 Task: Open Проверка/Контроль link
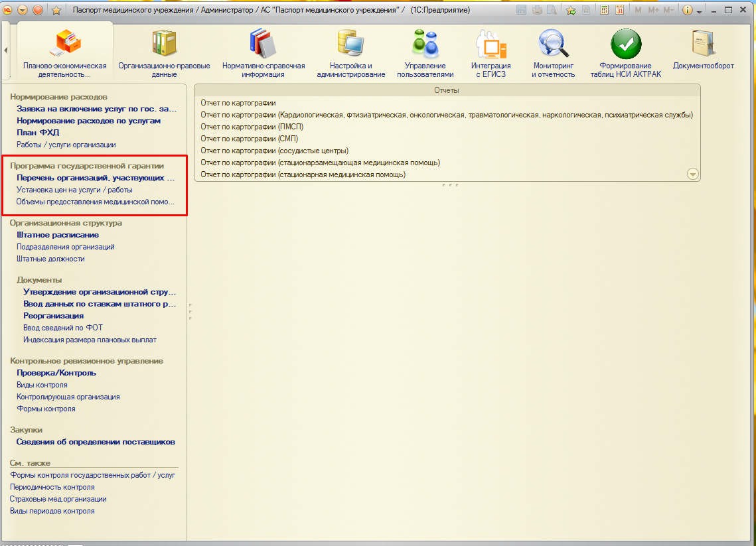[56, 373]
